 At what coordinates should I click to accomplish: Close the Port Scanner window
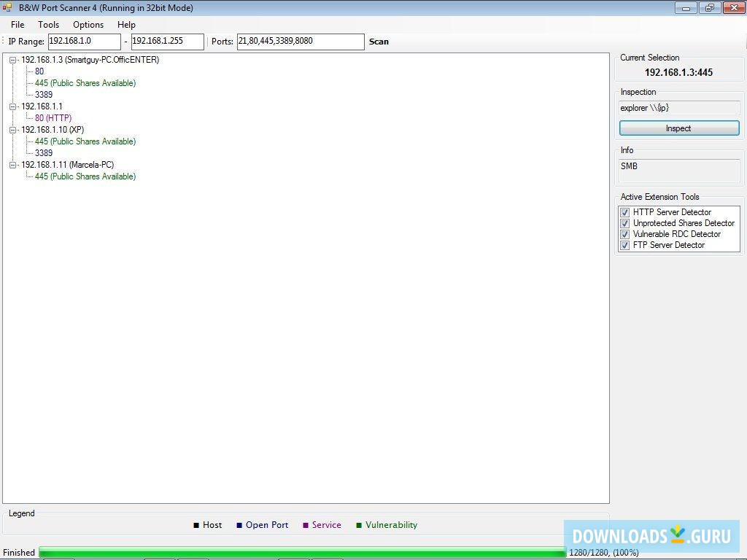click(x=734, y=7)
